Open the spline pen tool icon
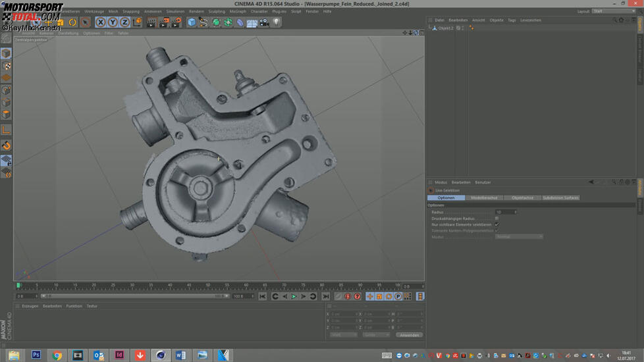The width and height of the screenshot is (644, 362). click(x=203, y=22)
